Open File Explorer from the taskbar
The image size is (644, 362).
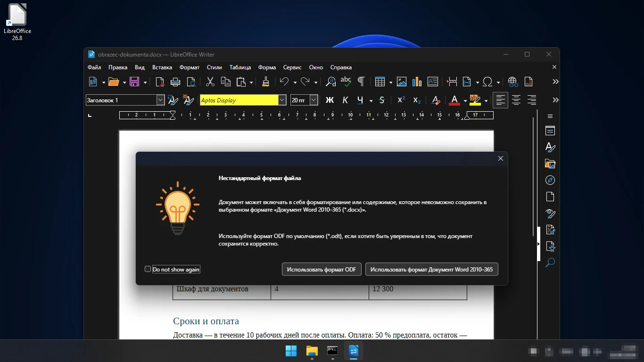coord(312,351)
